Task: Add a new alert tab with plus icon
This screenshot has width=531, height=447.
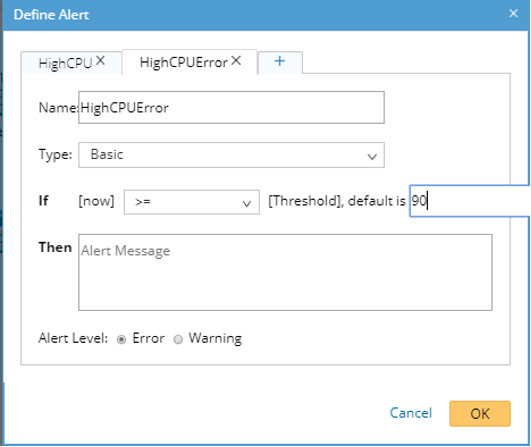Action: [280, 62]
